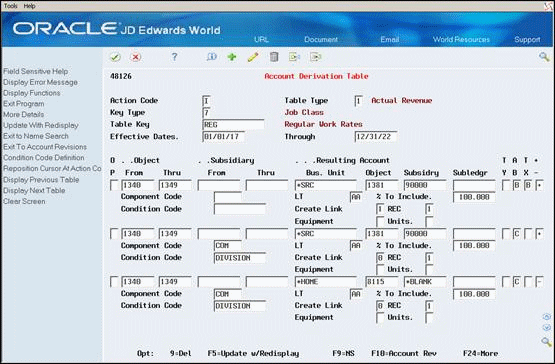The width and height of the screenshot is (555, 364).
Task: Click the magnifier icon at top right
Action: [x=544, y=57]
